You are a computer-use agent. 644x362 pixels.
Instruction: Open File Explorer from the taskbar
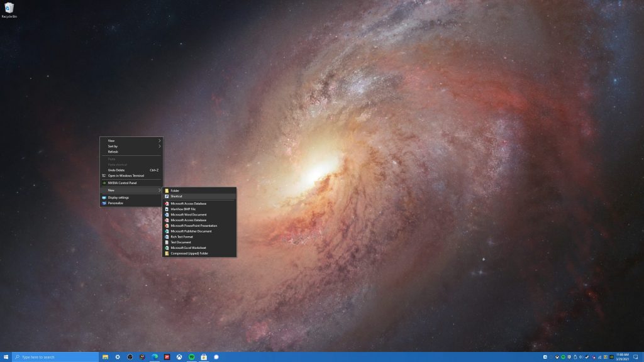105,357
